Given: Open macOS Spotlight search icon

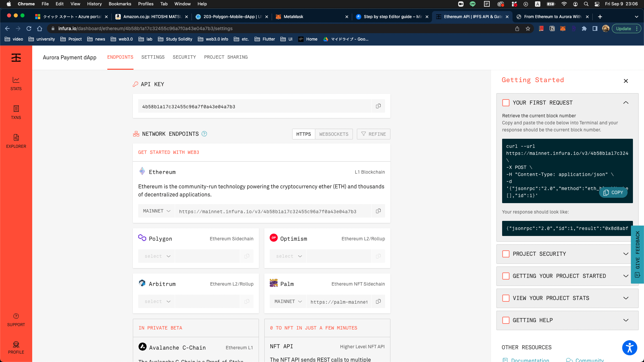Looking at the screenshot, I should pos(586,4).
